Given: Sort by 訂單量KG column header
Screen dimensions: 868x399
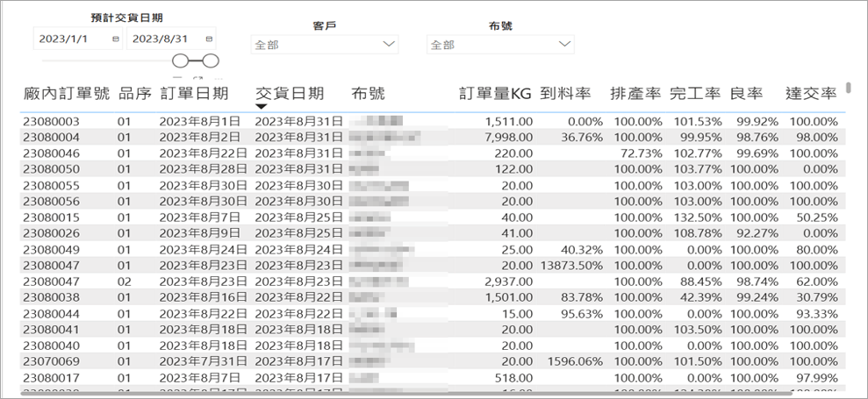Looking at the screenshot, I should 495,94.
